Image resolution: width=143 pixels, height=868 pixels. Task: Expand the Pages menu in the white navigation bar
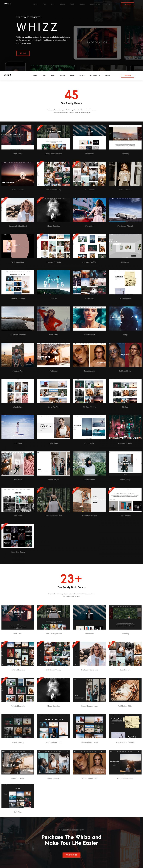click(x=44, y=75)
